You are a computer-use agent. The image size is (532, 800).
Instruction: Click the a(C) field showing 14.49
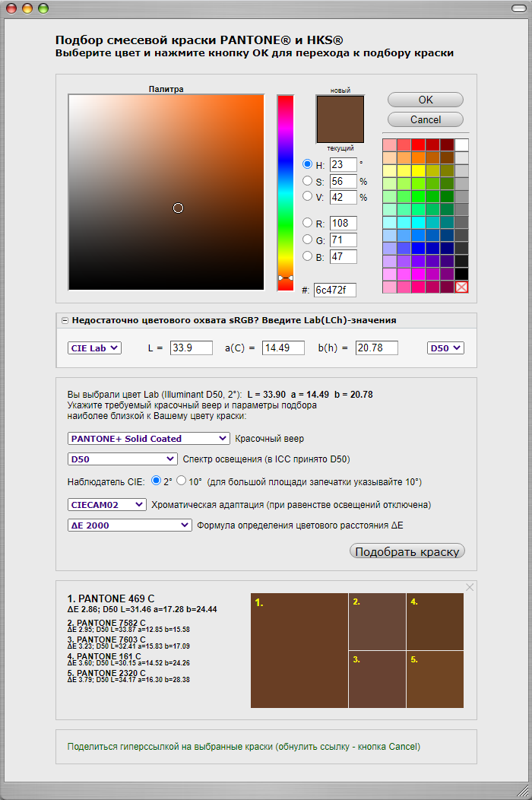click(283, 348)
